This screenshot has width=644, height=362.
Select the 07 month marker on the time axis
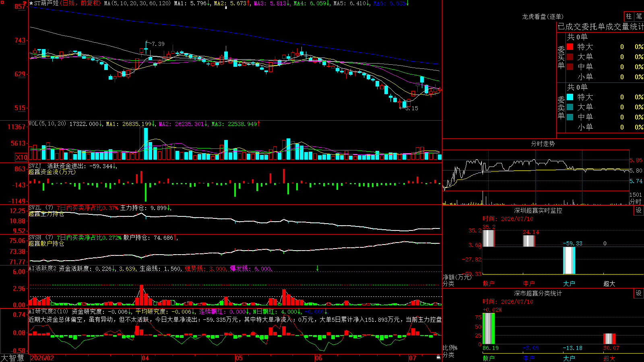413,358
